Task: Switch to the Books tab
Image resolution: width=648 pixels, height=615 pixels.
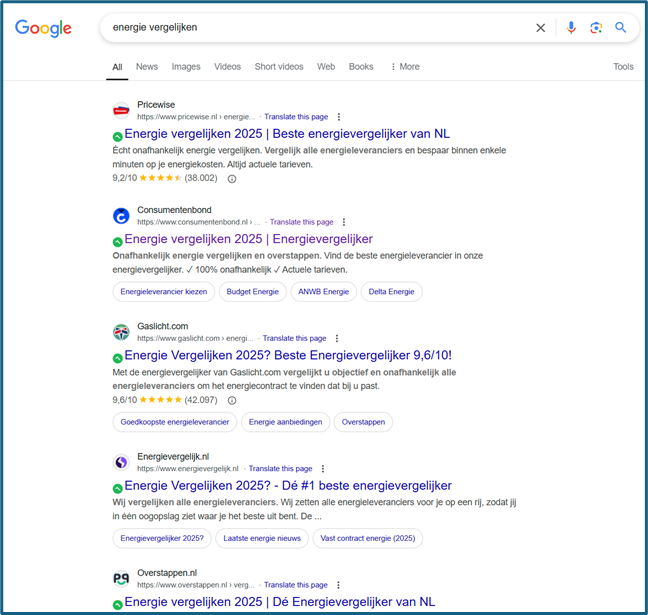Action: (361, 67)
